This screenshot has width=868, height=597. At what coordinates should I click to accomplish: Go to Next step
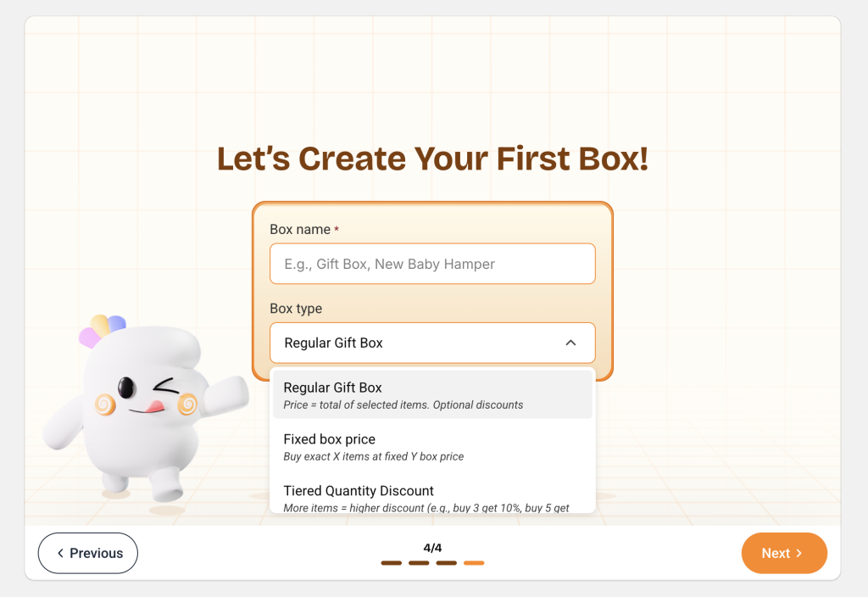(784, 553)
